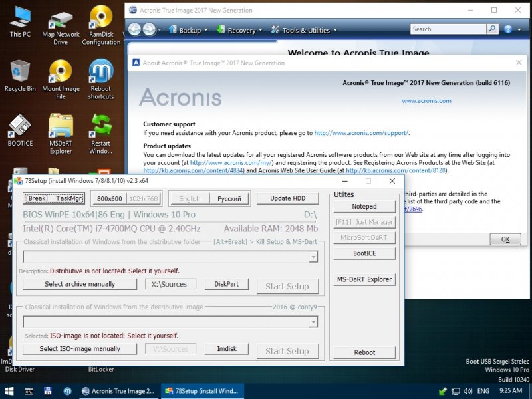
Task: Click Select ISO-image manually
Action: point(80,348)
